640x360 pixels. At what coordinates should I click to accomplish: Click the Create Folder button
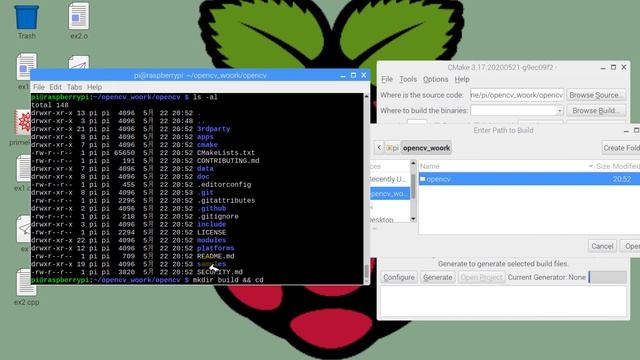coord(621,148)
